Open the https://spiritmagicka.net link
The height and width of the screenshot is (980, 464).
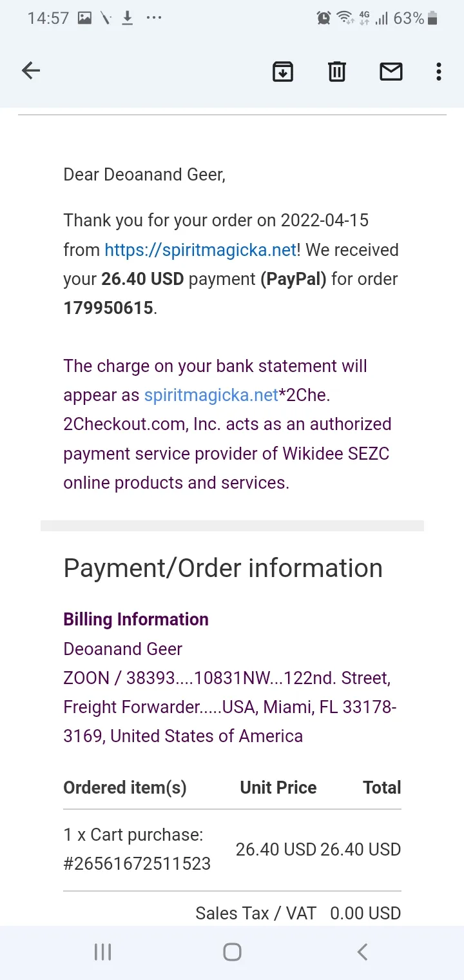pos(200,250)
